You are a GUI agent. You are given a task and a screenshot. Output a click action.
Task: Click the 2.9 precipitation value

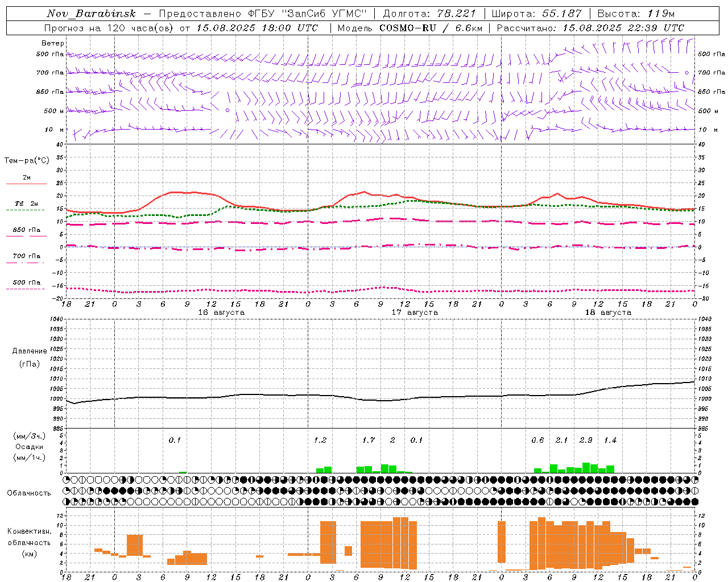[x=586, y=440]
